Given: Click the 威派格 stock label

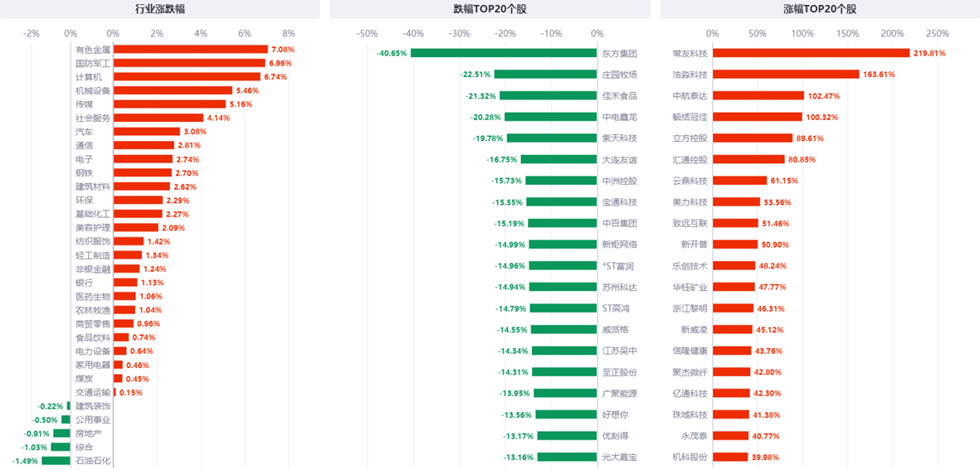Looking at the screenshot, I should click(616, 330).
